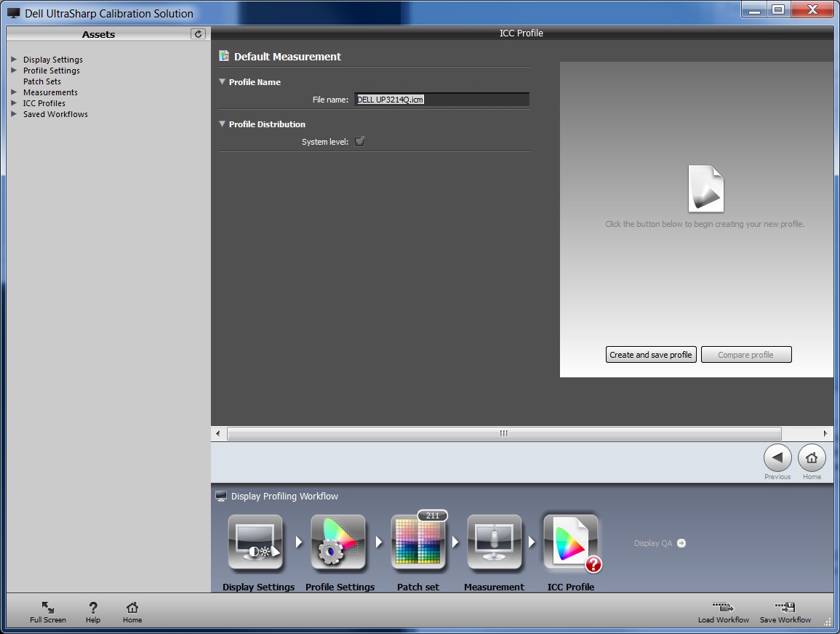This screenshot has width=840, height=634.
Task: Click Create and save profile button
Action: [651, 355]
